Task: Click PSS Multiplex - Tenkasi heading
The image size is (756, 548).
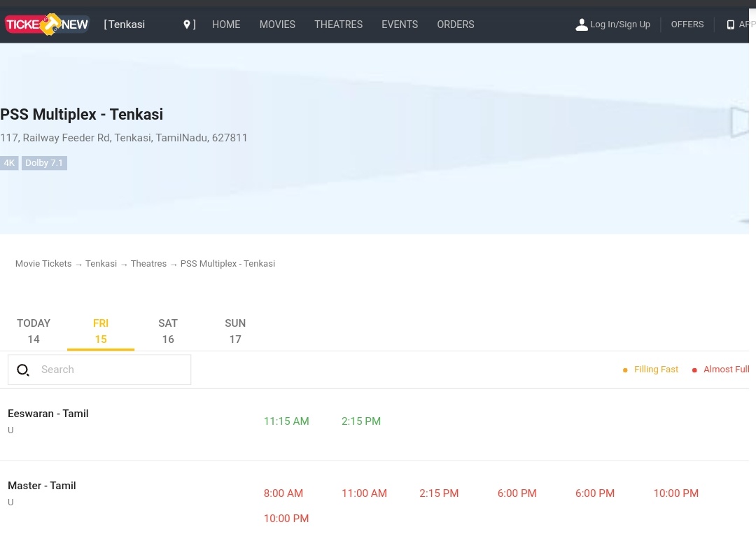Action: (x=81, y=114)
